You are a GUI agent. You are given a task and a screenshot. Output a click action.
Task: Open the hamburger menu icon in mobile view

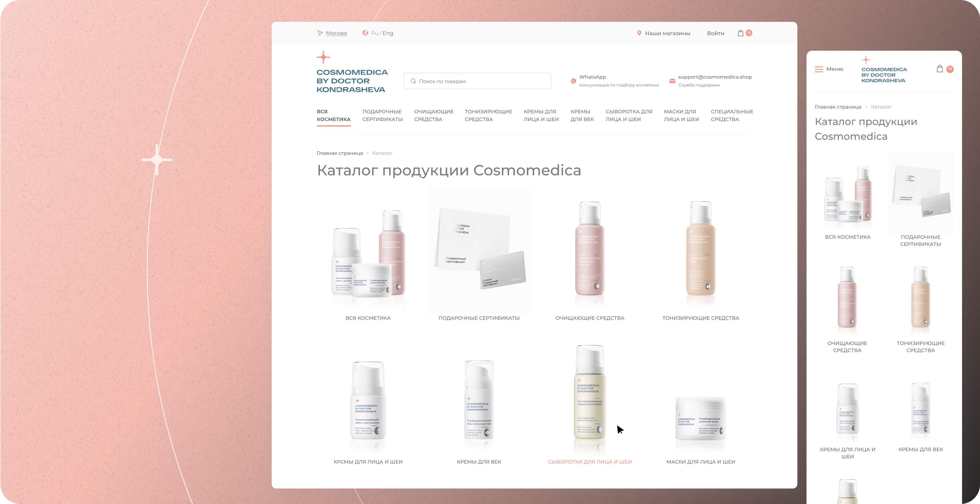819,69
